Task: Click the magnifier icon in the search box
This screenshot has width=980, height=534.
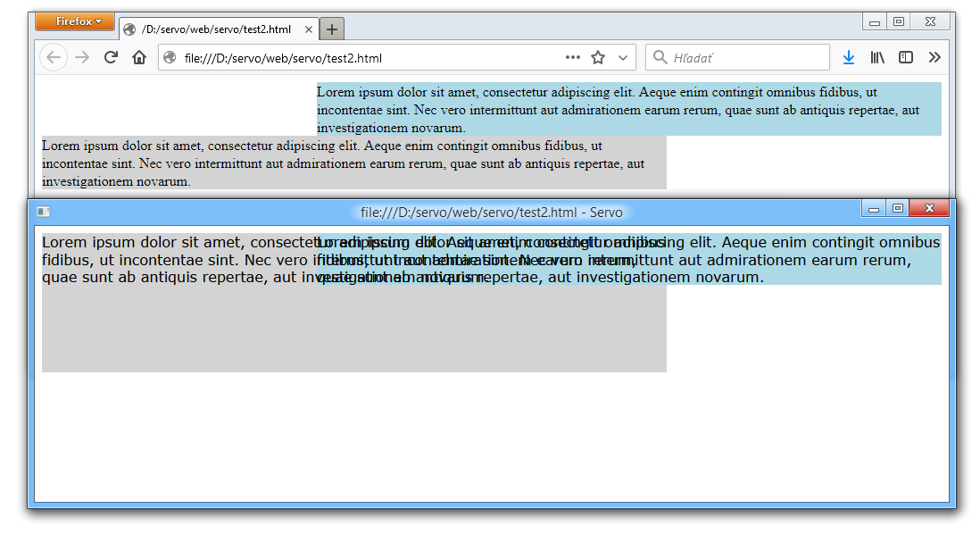Action: click(x=660, y=57)
